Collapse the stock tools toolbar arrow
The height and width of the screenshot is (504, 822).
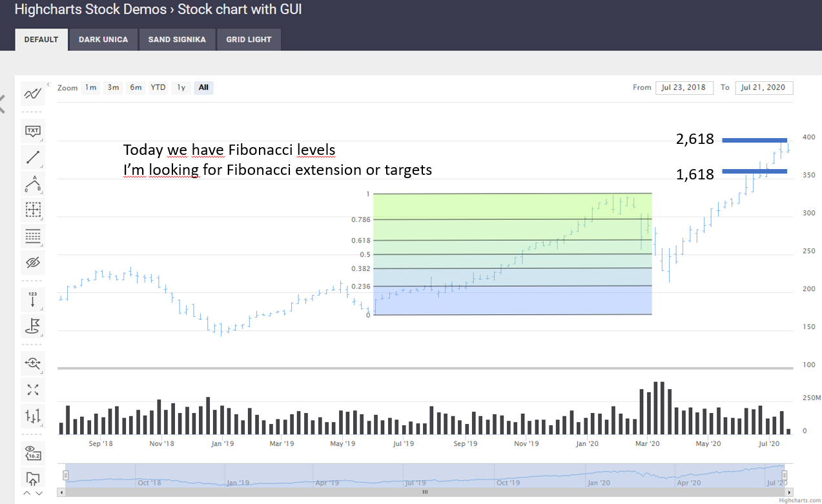[48, 84]
